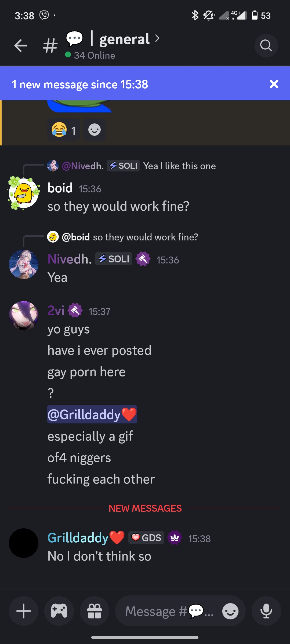Tap the @Grilldaddy mention link
Image resolution: width=290 pixels, height=644 pixels.
pyautogui.click(x=92, y=414)
